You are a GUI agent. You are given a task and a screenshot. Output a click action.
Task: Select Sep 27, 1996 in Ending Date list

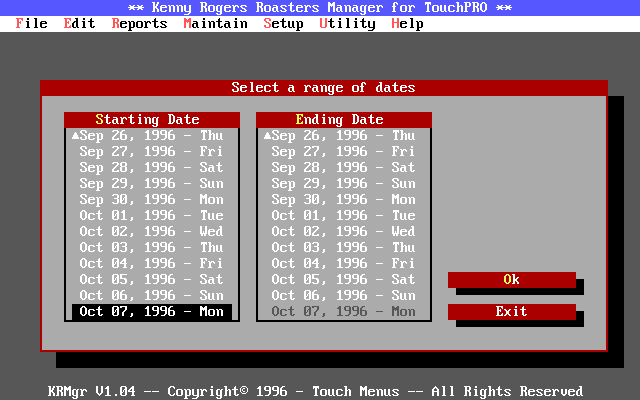(x=344, y=151)
